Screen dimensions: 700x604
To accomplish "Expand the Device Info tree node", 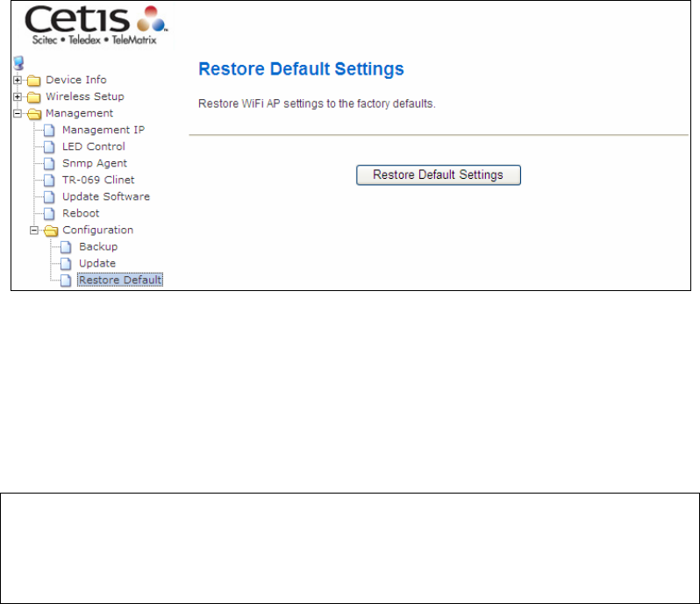I will [18, 81].
